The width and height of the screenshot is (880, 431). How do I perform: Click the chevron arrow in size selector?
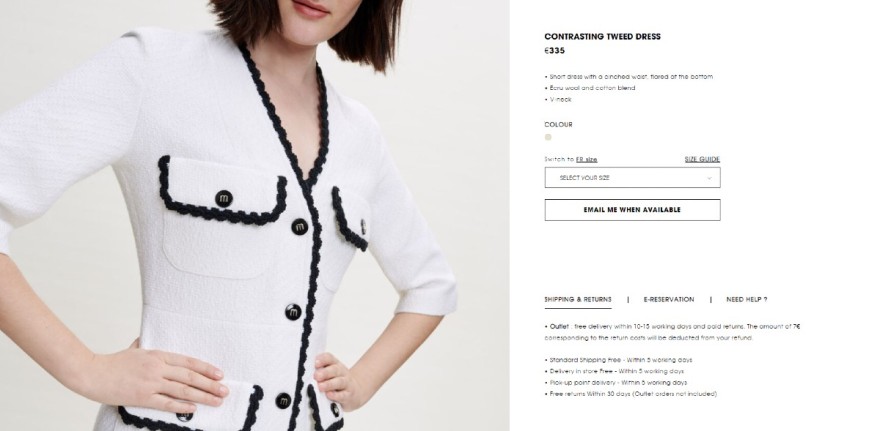709,178
